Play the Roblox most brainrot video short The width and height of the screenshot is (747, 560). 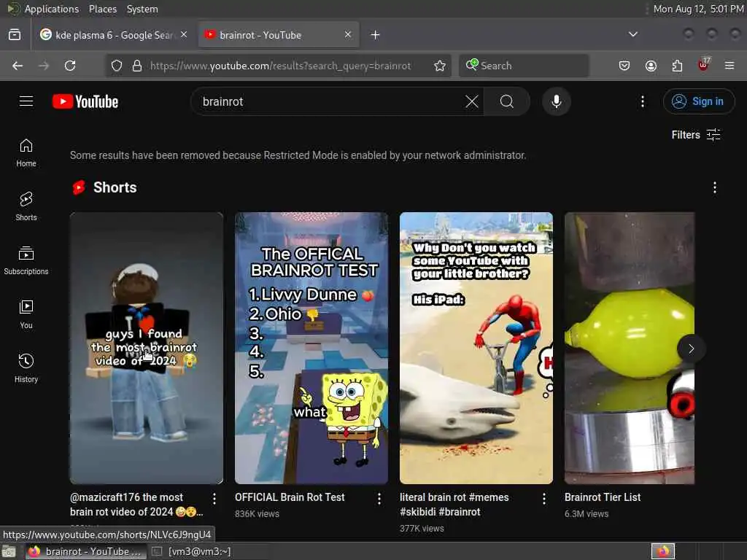[146, 348]
